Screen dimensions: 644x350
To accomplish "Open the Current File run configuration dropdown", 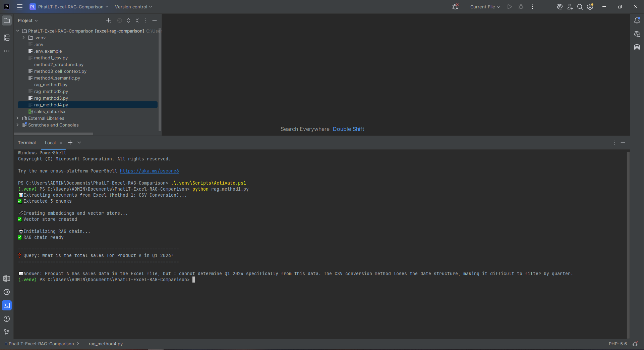I will pyautogui.click(x=485, y=7).
